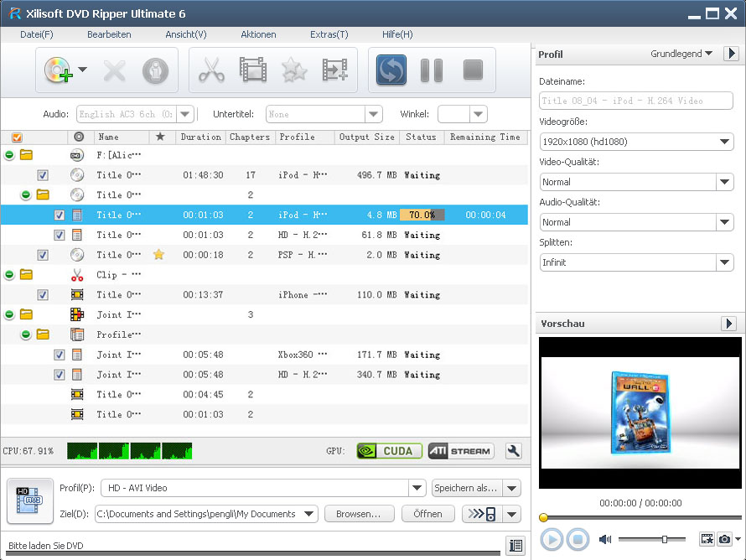Click the star column header
746x560 pixels.
coord(160,137)
